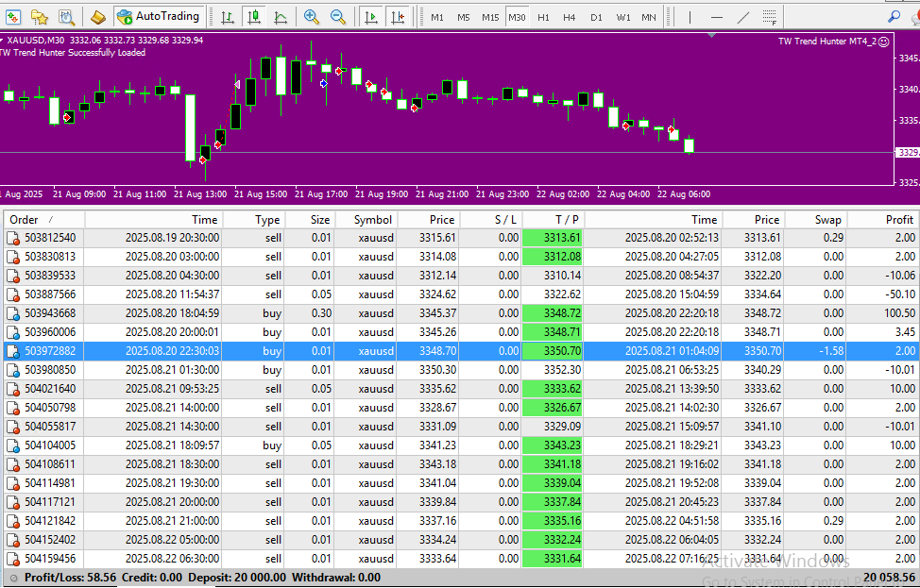The width and height of the screenshot is (920, 588).
Task: Sort history by the Type column header
Action: [x=254, y=220]
